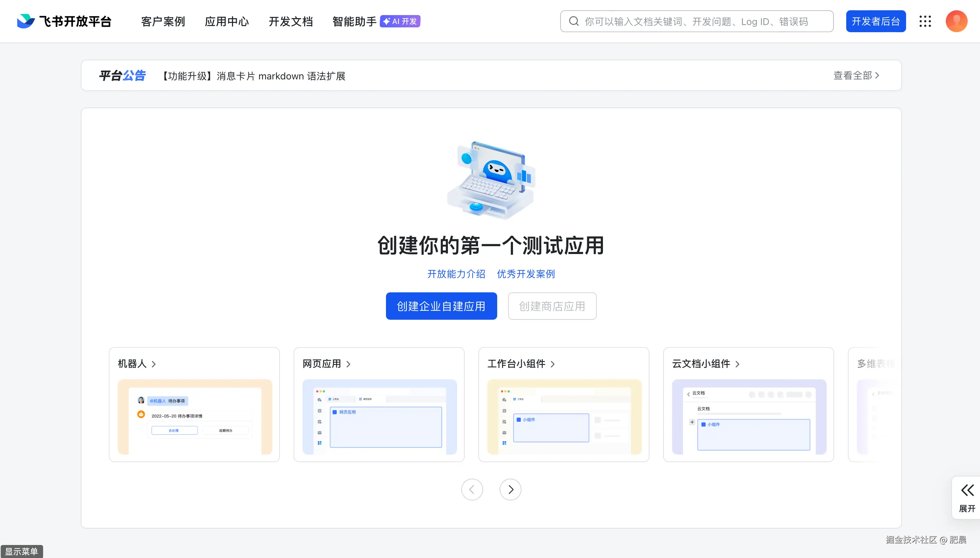View all announcements via 查看全部

(x=856, y=76)
